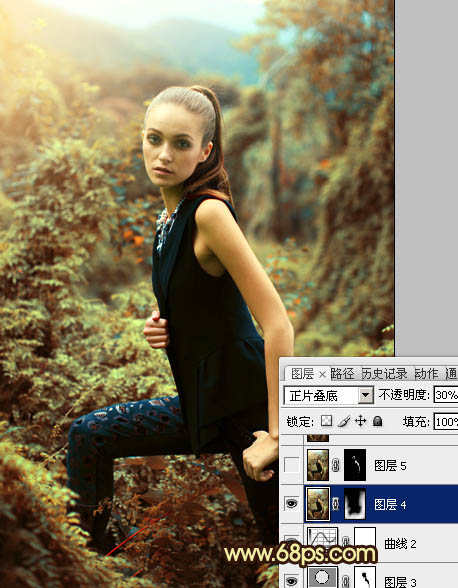Hide the 图层 4 layer
Screen dimensions: 458x588
click(x=291, y=504)
